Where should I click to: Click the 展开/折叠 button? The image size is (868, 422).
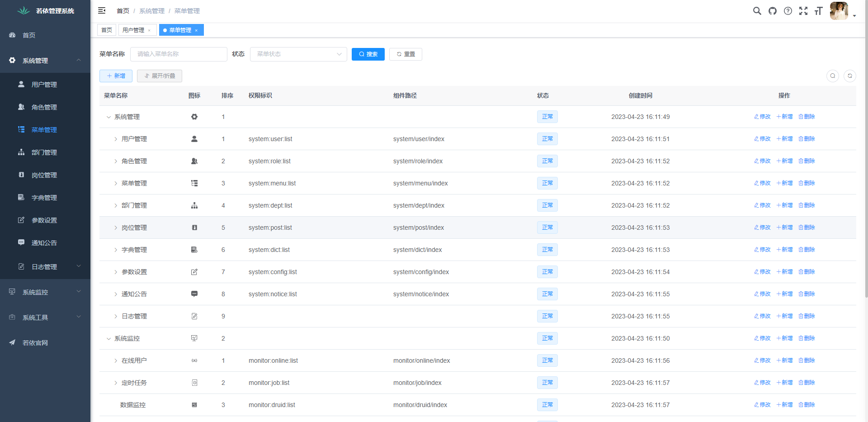[160, 76]
